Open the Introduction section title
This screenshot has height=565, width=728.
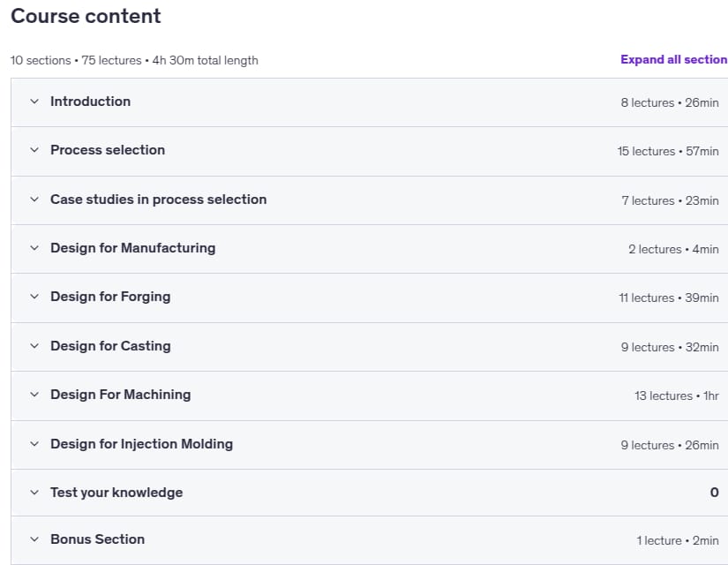[91, 102]
